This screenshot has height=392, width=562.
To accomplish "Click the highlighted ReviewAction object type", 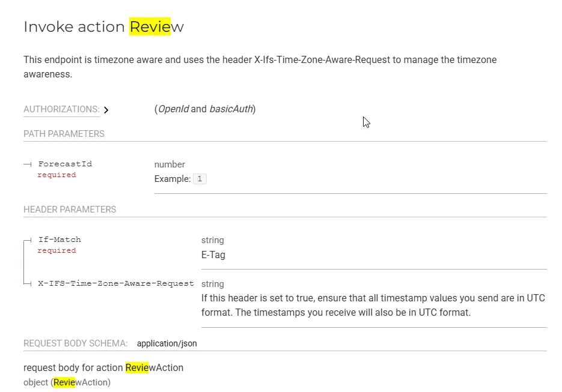I will [x=82, y=382].
